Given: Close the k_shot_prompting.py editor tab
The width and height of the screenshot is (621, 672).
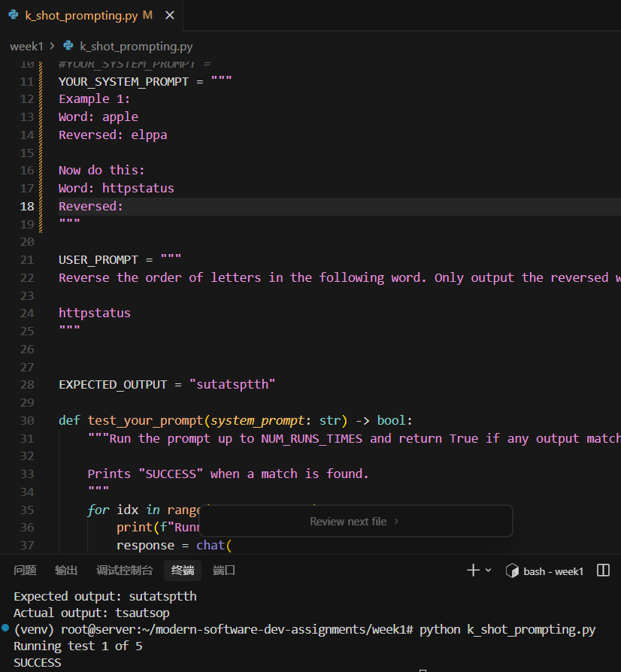Looking at the screenshot, I should coord(169,15).
